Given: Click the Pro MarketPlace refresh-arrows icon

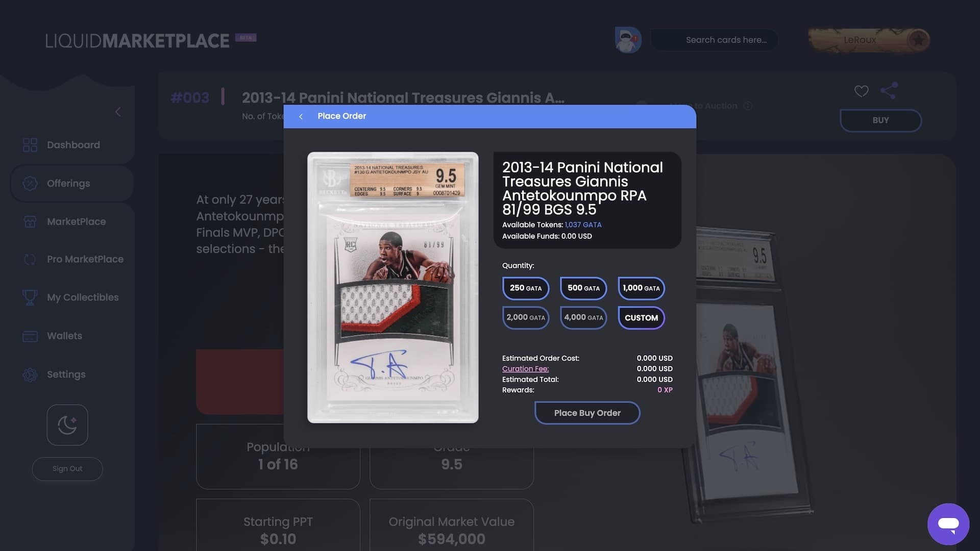Looking at the screenshot, I should (30, 259).
